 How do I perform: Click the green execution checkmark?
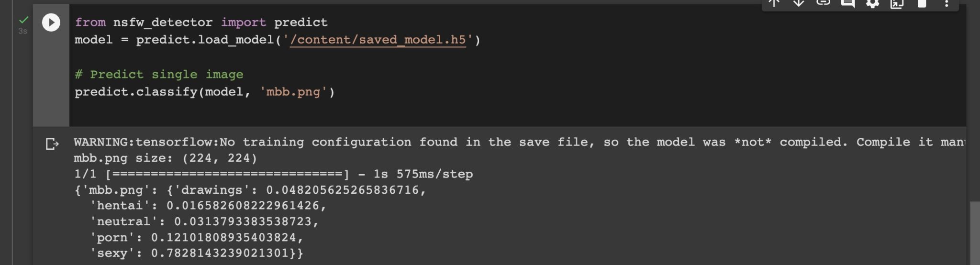(x=23, y=20)
